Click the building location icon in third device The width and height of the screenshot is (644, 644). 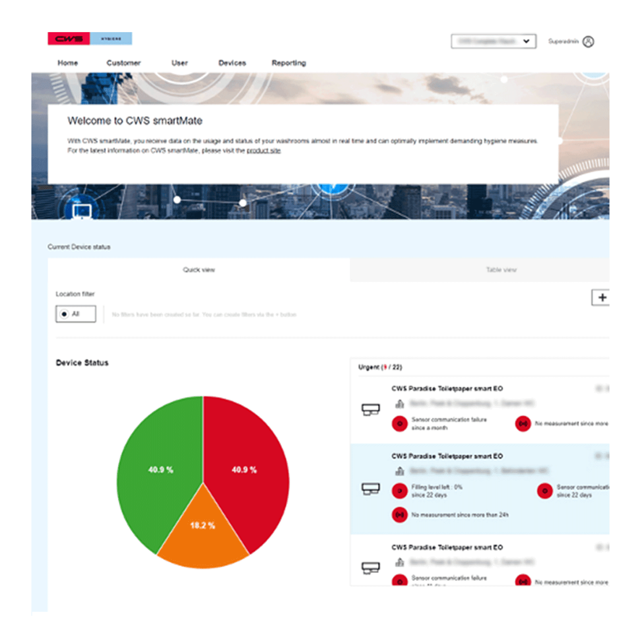400,562
